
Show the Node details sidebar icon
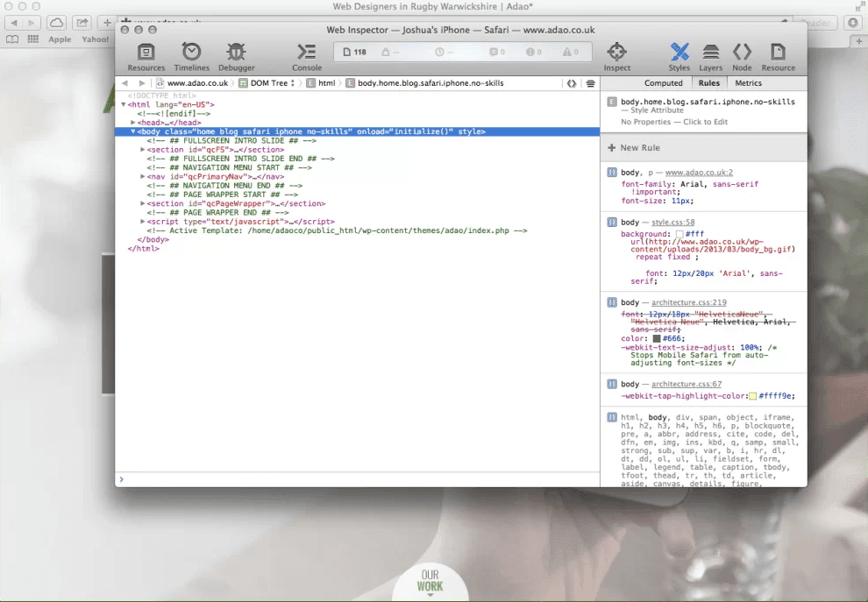[742, 53]
